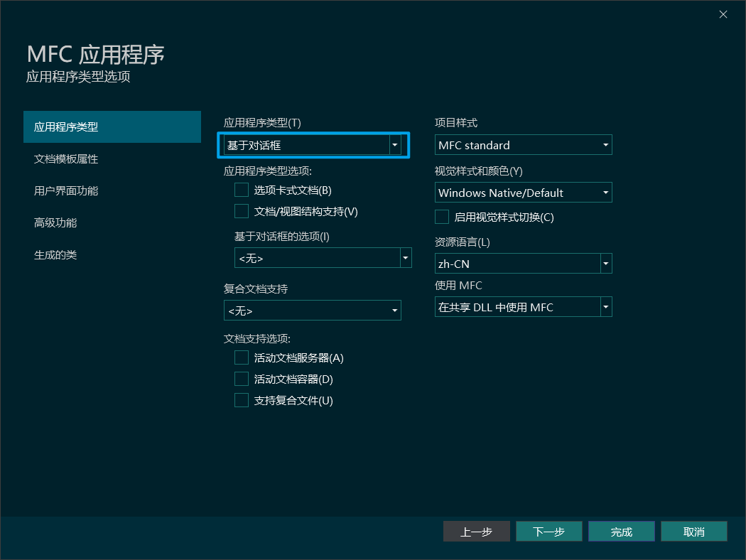Enable 选项卡式文档(B) checkbox
Viewport: 746px width, 560px height.
tap(242, 190)
